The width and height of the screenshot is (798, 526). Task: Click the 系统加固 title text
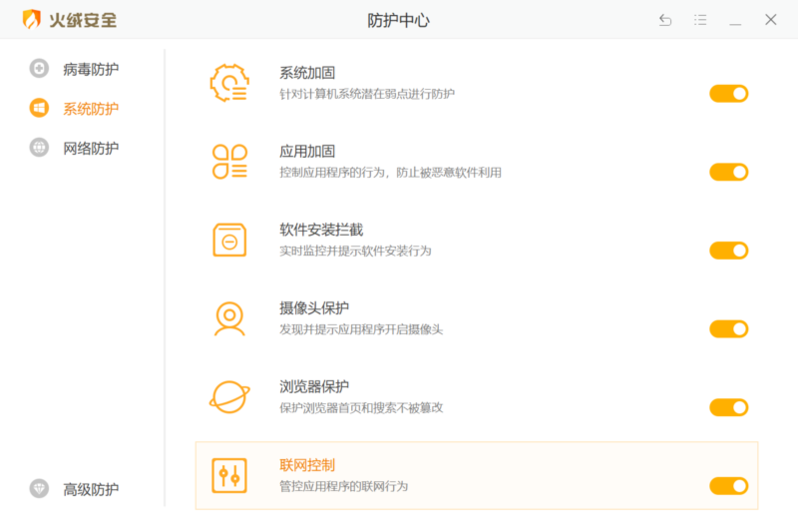click(307, 73)
